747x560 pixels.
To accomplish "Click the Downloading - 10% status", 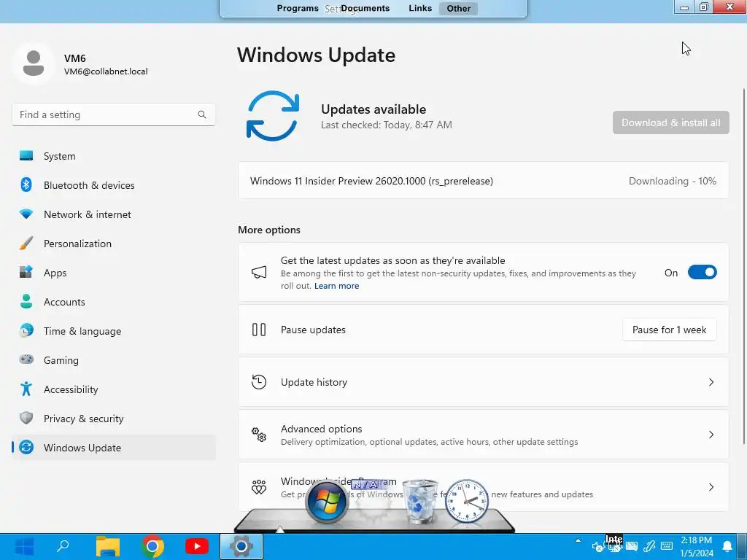I will 672,181.
